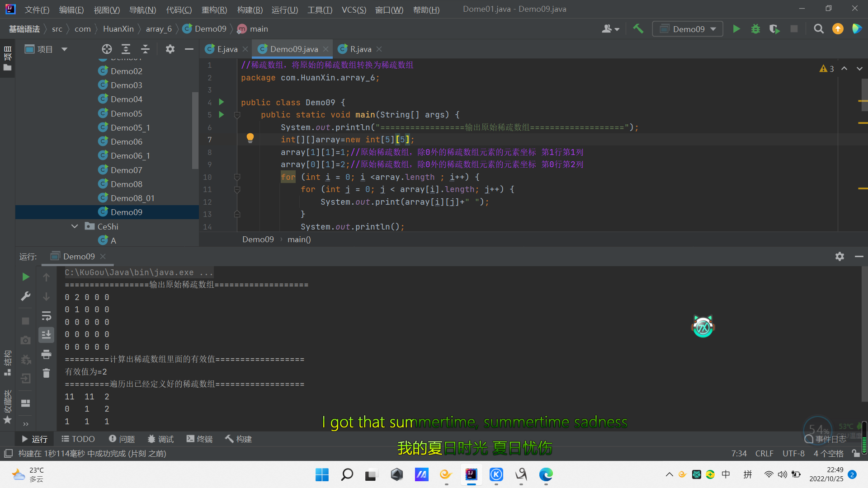The width and height of the screenshot is (868, 488).
Task: Toggle read-only lock icon in status bar
Action: [855, 453]
